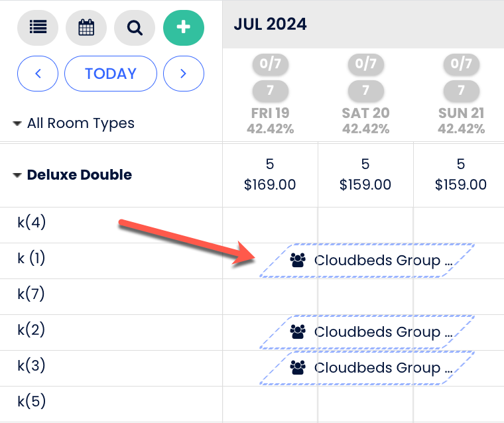Open the All Room Types dropdown

pos(74,123)
